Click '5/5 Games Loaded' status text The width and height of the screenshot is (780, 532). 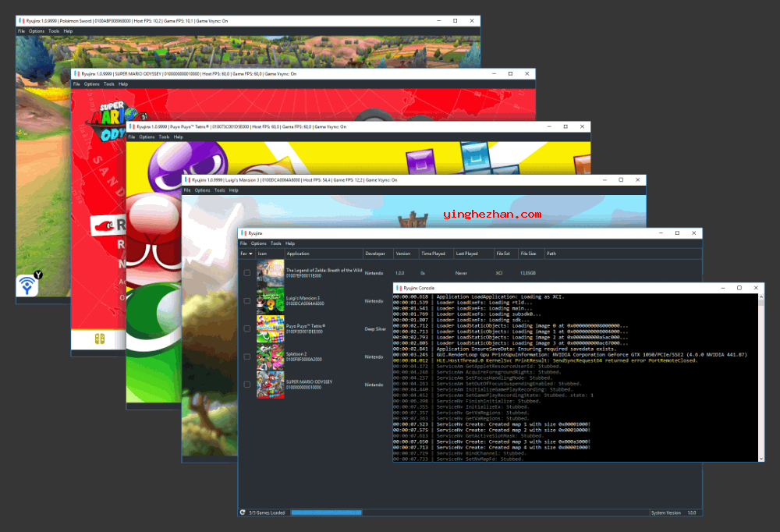[x=267, y=512]
